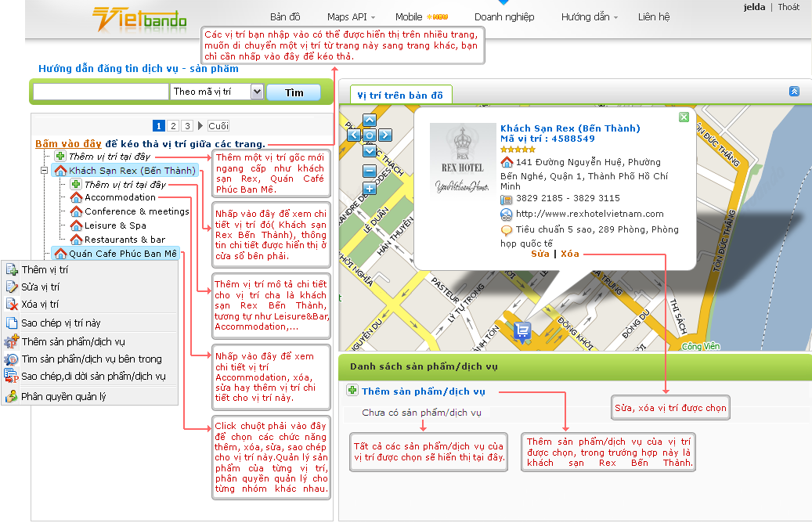Viewport: 812px width, 523px height.
Task: Select the Accommodation tree item
Action: pyautogui.click(x=120, y=197)
